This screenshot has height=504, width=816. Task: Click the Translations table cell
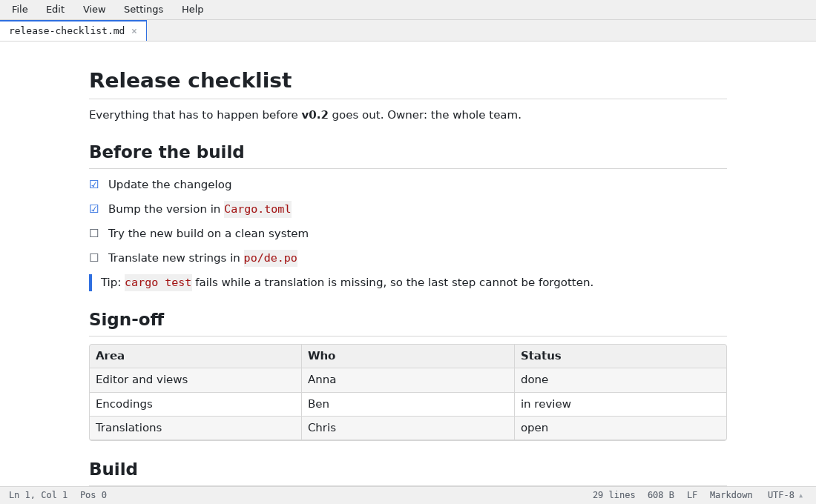coord(195,428)
